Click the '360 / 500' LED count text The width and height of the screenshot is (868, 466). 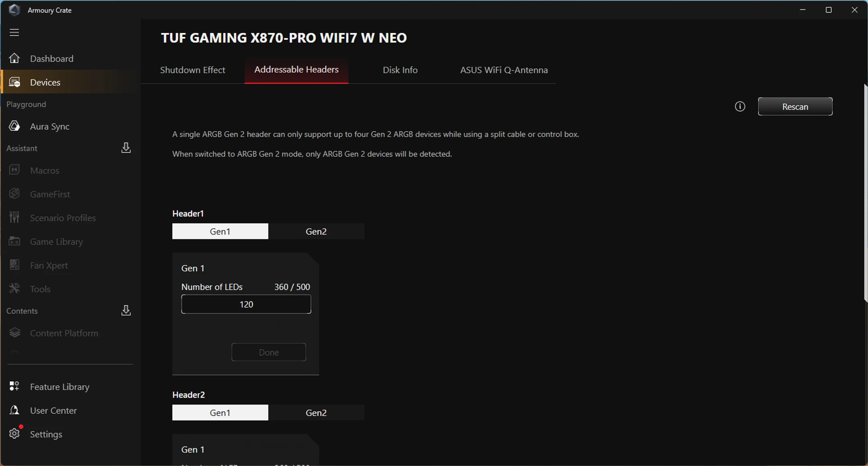click(292, 287)
